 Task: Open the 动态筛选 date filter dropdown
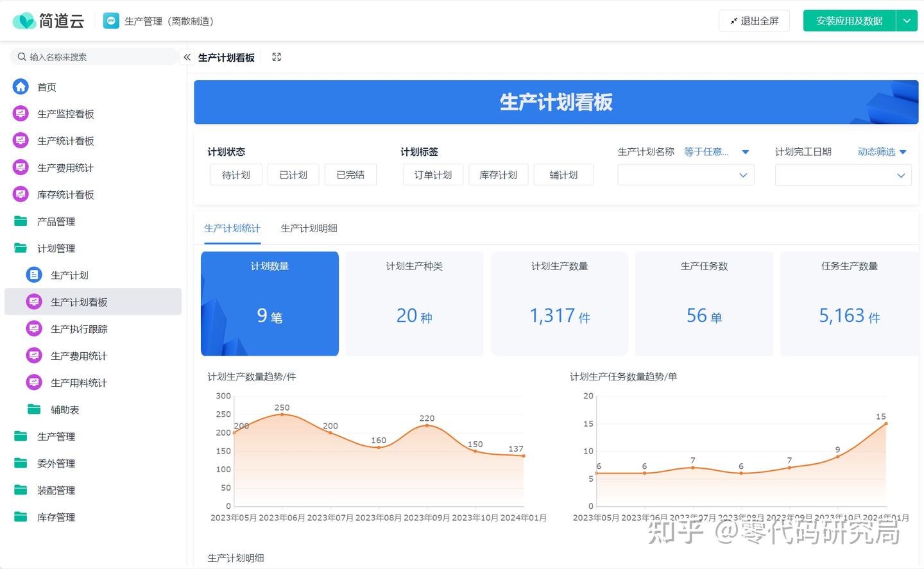(x=882, y=152)
